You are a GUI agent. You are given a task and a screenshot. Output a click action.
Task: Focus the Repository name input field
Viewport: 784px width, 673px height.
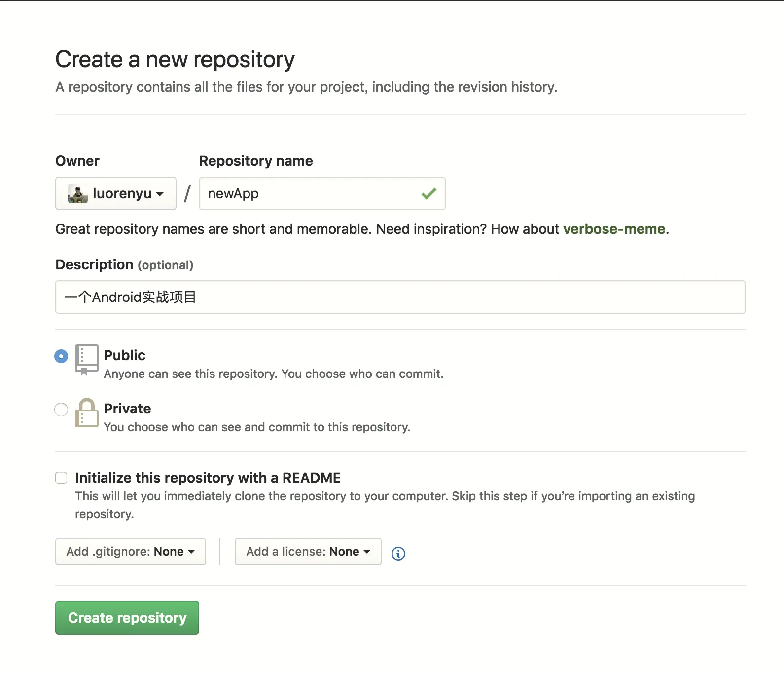[x=311, y=193]
